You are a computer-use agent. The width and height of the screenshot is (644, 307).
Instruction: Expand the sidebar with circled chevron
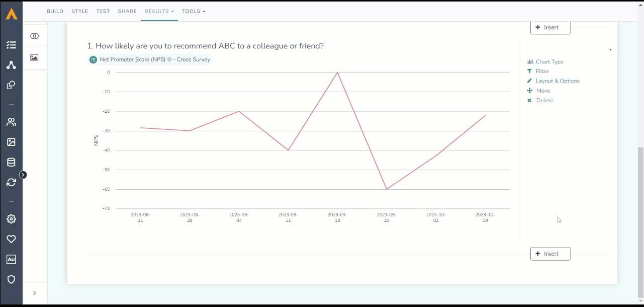[x=23, y=175]
